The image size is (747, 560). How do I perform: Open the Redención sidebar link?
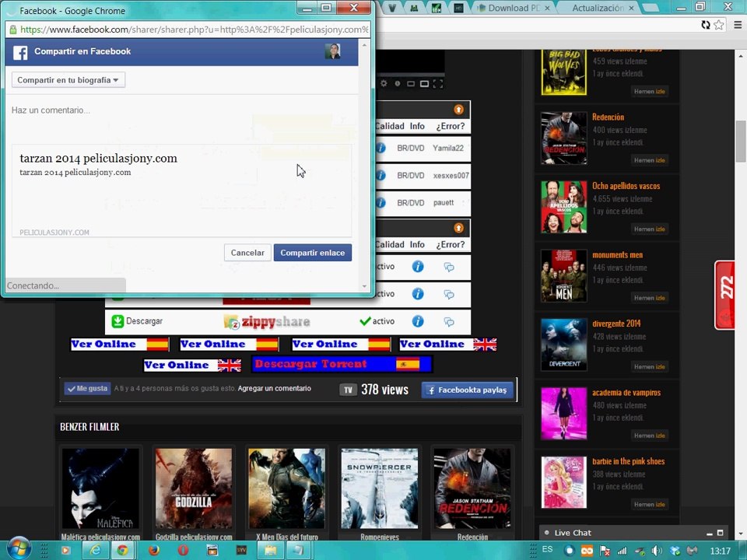pos(608,117)
